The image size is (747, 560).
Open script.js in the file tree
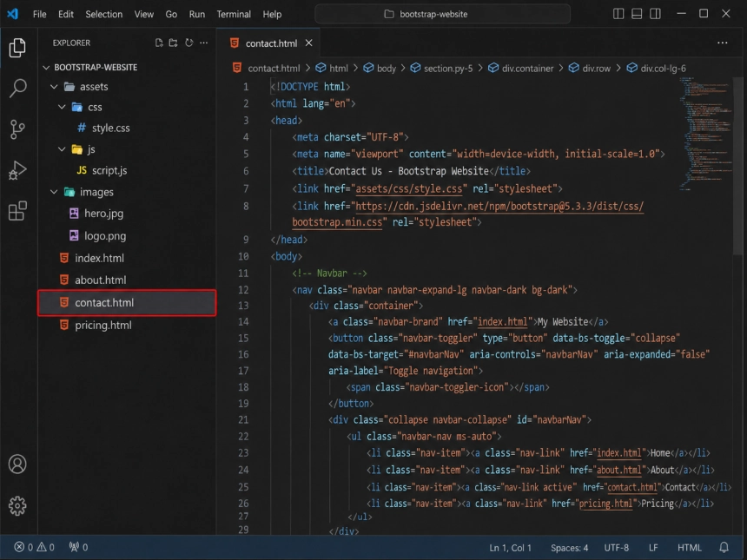click(127, 170)
